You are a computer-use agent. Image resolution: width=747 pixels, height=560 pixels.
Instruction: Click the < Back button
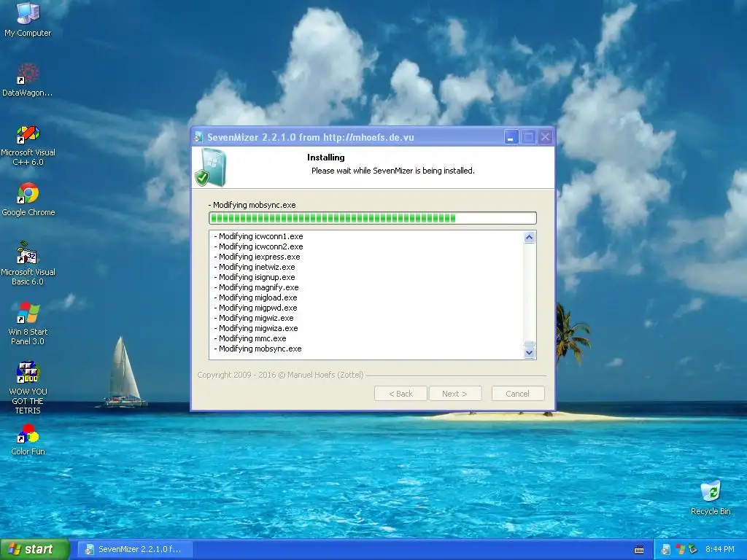pyautogui.click(x=400, y=394)
